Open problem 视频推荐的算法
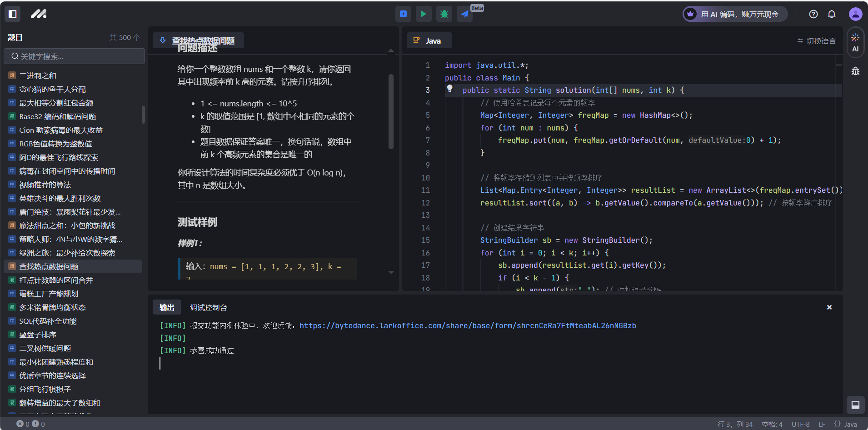The image size is (868, 430). tap(73, 185)
